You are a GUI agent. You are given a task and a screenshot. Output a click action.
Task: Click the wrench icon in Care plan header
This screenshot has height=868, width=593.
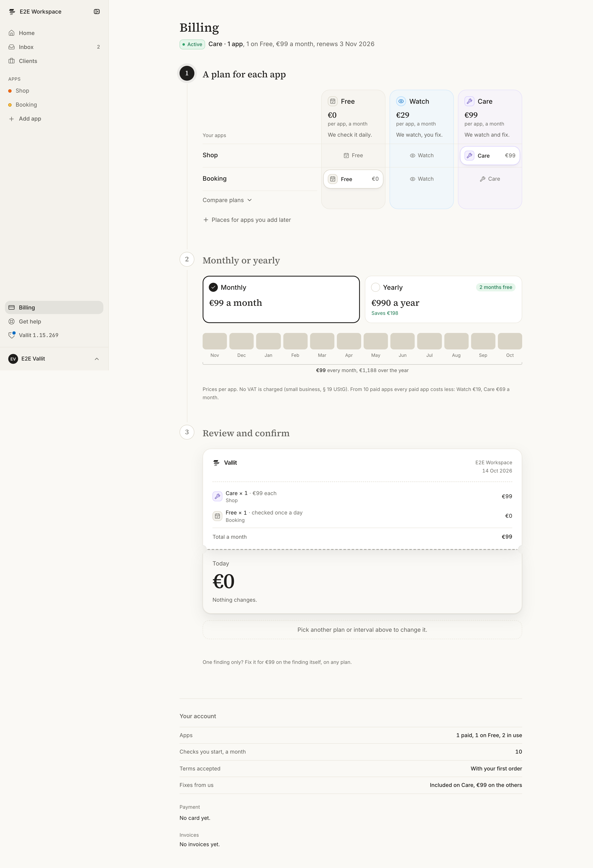[469, 101]
